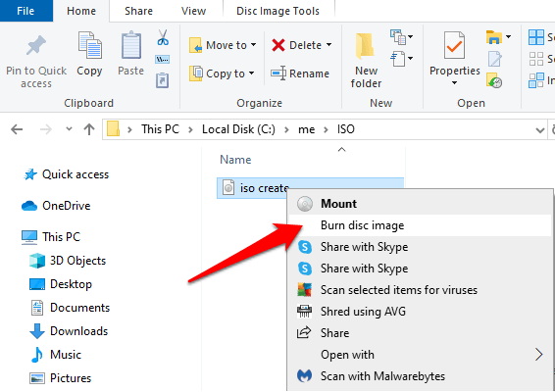Expand the Copy to dropdown
This screenshot has width=555, height=392.
pos(252,73)
